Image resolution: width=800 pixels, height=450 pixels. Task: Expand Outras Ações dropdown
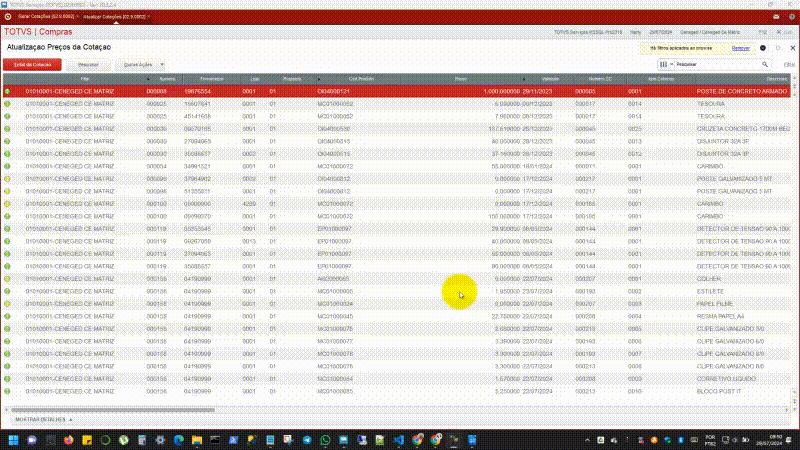[142, 64]
